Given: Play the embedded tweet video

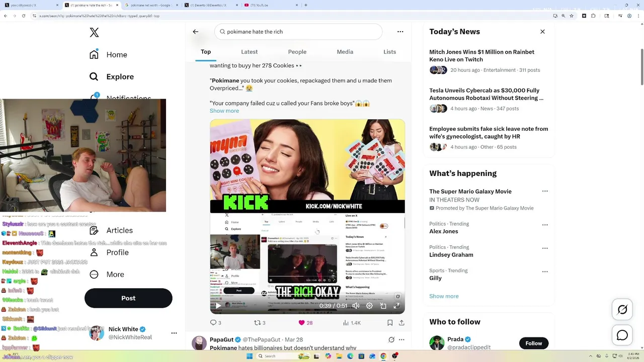Looking at the screenshot, I should tap(218, 306).
